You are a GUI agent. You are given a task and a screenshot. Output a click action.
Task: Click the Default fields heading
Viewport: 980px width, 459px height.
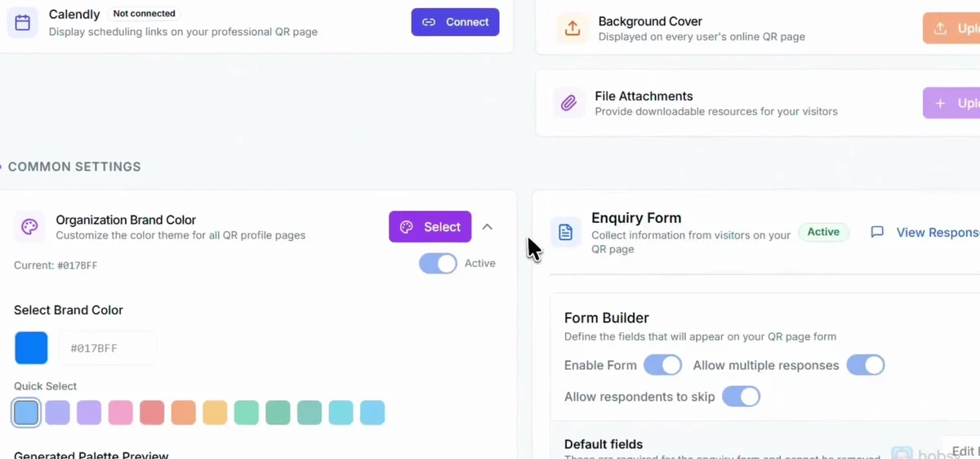pyautogui.click(x=604, y=444)
